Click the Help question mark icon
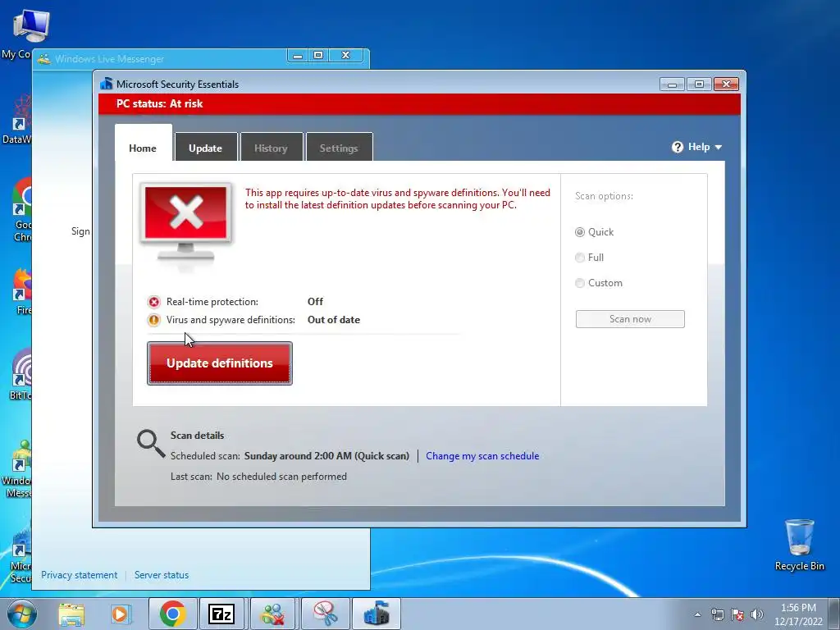Screen dimensions: 840x630 tap(677, 148)
